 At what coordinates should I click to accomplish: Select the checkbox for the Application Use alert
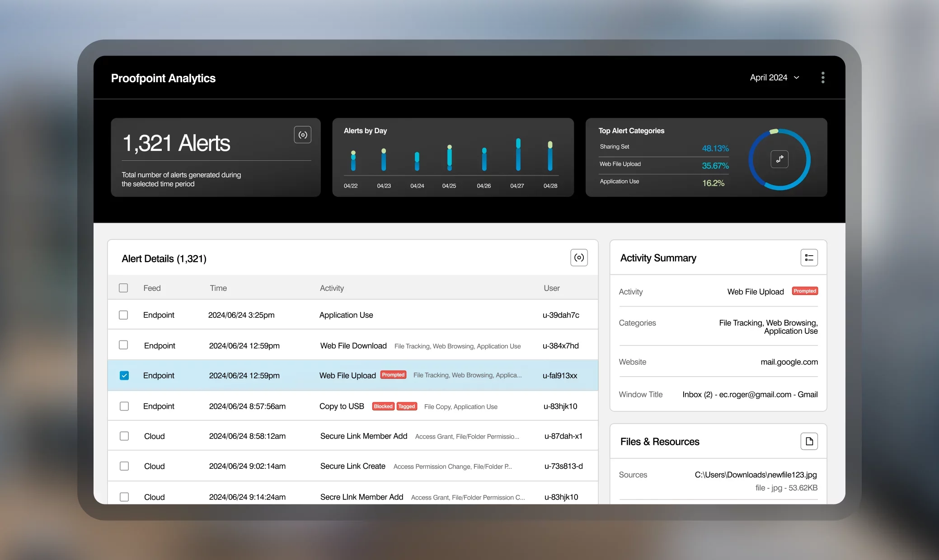tap(123, 315)
